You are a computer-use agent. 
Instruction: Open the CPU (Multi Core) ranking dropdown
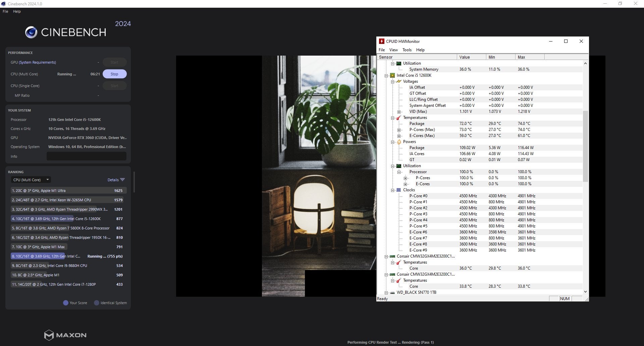click(x=31, y=180)
